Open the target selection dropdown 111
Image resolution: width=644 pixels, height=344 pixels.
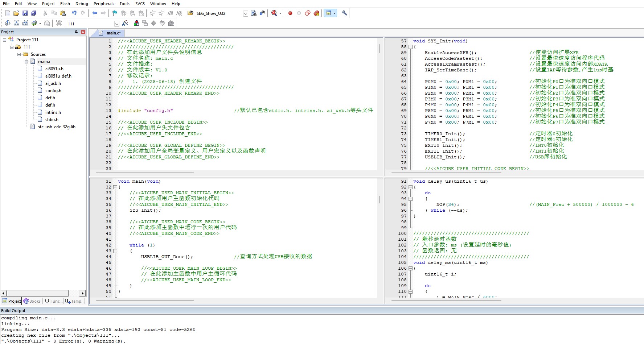click(117, 24)
